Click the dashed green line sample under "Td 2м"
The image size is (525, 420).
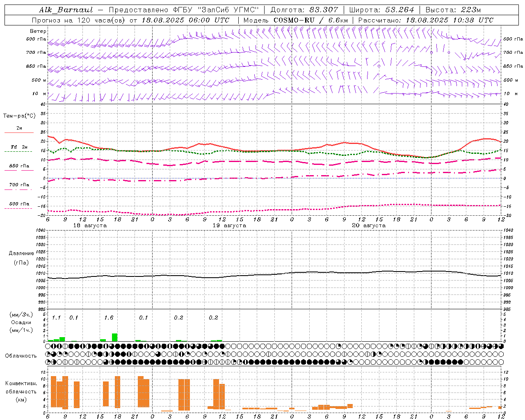pos(18,152)
